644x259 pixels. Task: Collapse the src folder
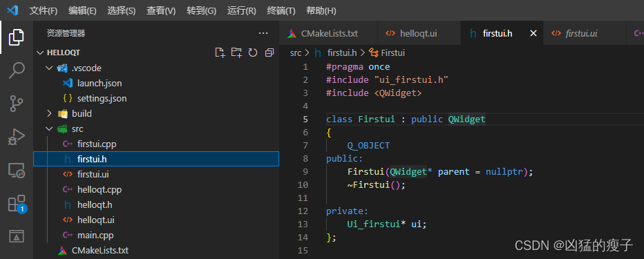tap(49, 129)
